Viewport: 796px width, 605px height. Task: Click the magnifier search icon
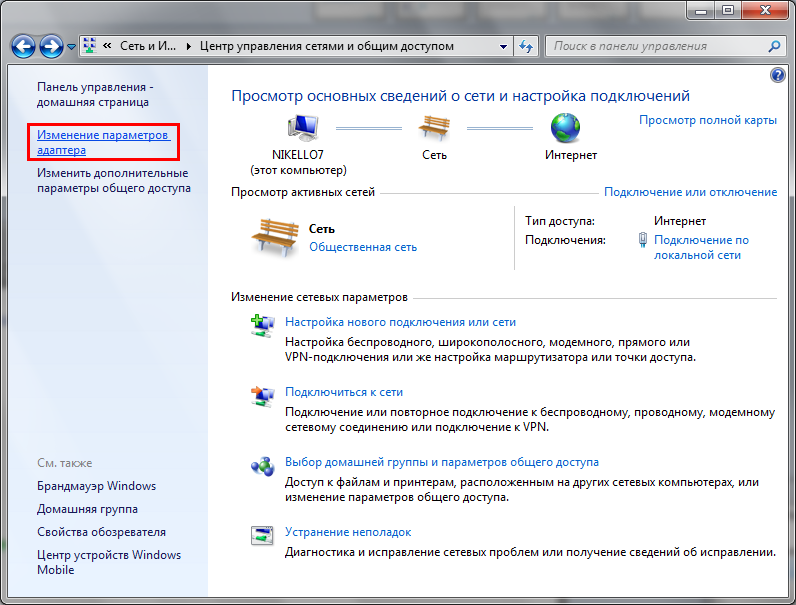[774, 46]
